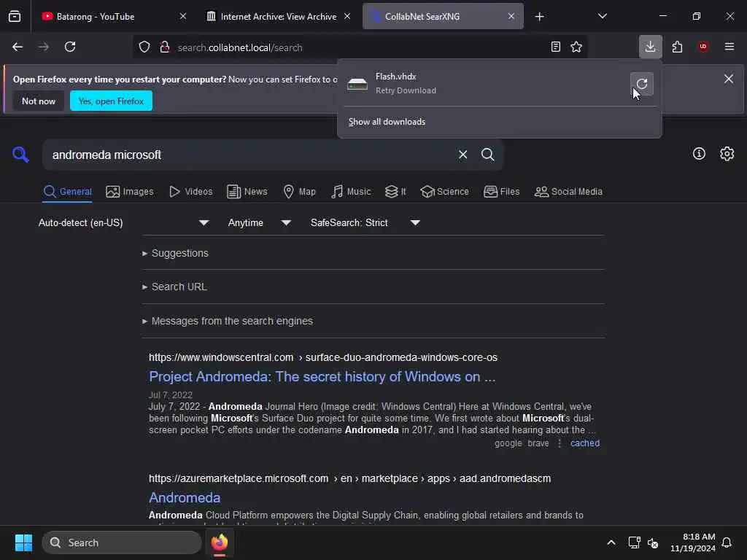Click the vertical dots beside brave engine
The height and width of the screenshot is (560, 747).
pos(560,443)
